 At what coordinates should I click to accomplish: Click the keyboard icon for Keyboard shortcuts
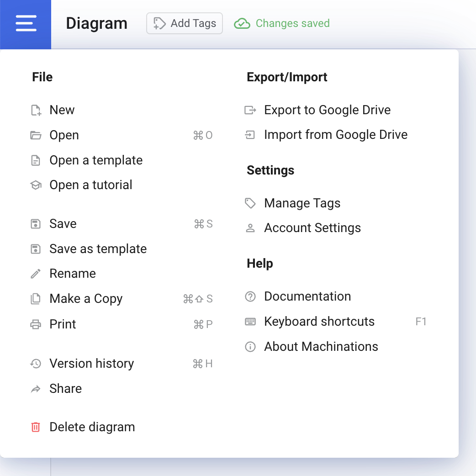(x=250, y=322)
